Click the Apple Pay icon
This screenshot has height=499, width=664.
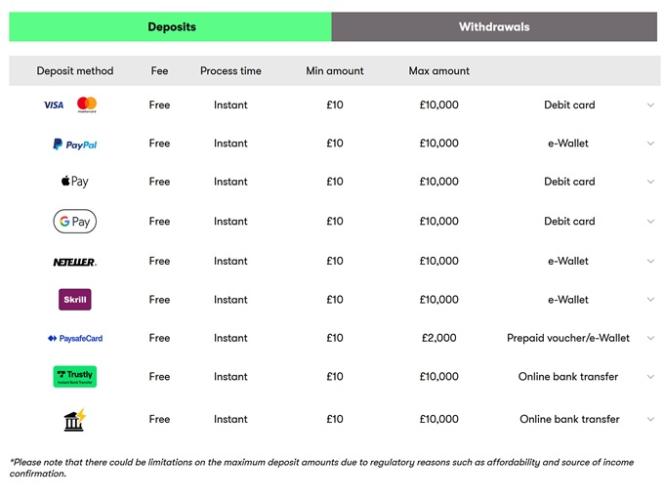tap(75, 182)
